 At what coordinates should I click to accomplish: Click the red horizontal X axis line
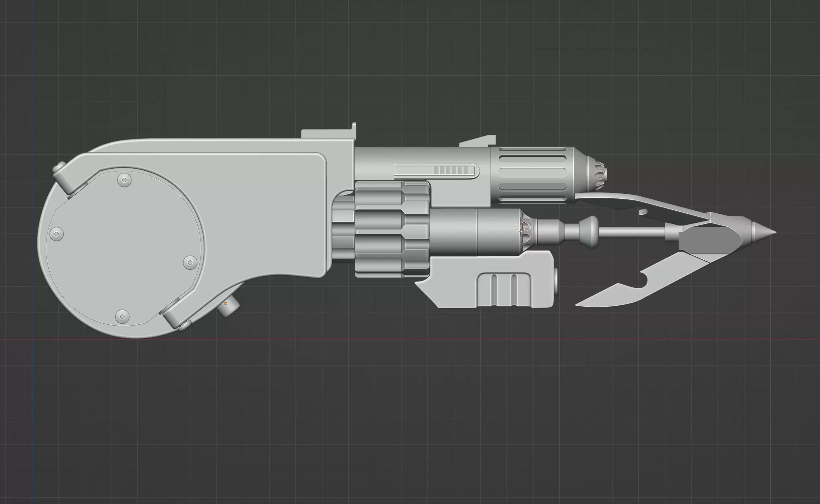(500, 339)
